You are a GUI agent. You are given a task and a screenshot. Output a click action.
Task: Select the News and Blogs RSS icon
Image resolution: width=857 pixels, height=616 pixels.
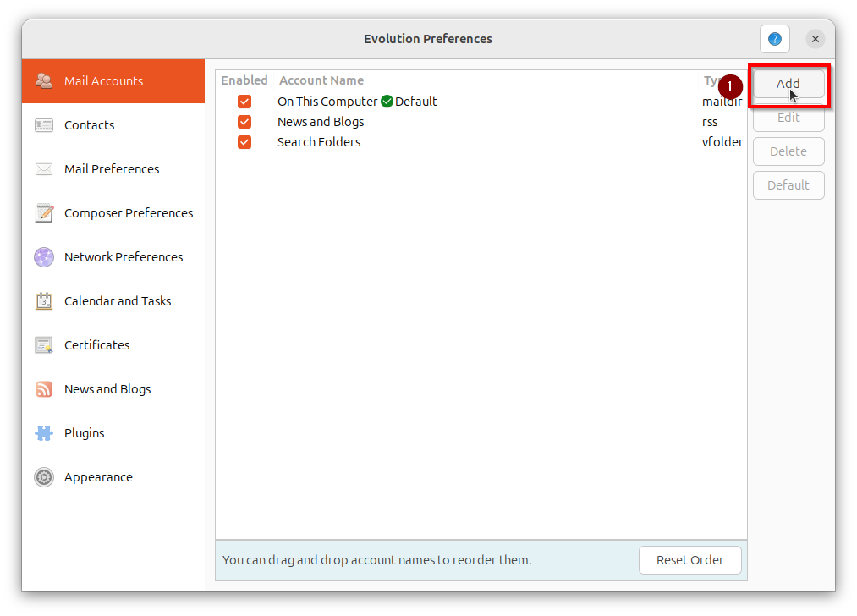pyautogui.click(x=43, y=388)
